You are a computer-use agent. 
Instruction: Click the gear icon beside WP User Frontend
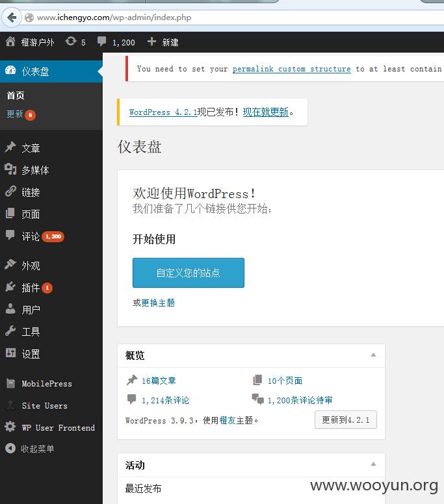click(10, 427)
